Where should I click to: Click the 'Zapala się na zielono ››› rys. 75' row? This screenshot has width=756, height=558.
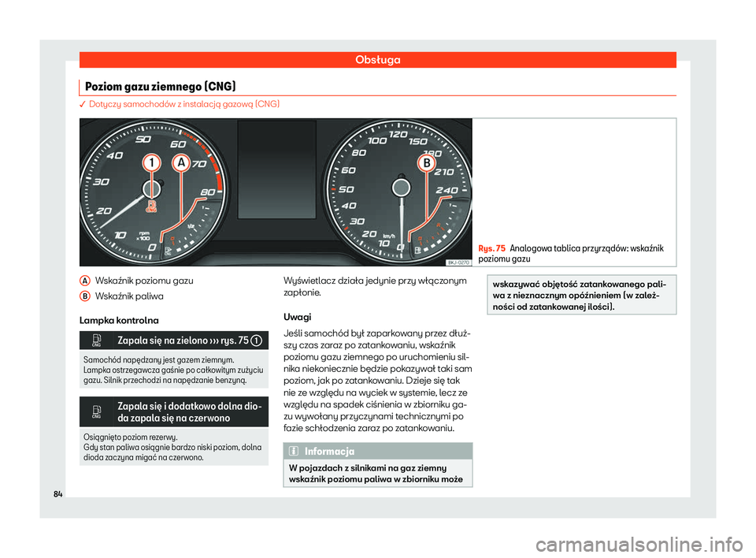coord(174,340)
